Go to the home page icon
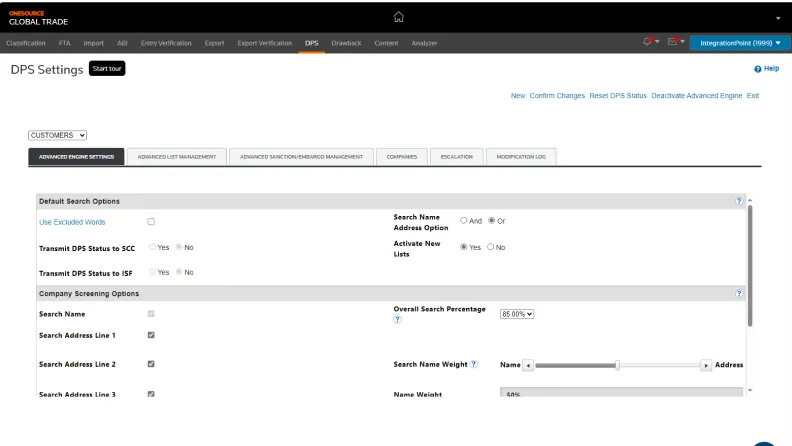The image size is (792, 446). (398, 17)
